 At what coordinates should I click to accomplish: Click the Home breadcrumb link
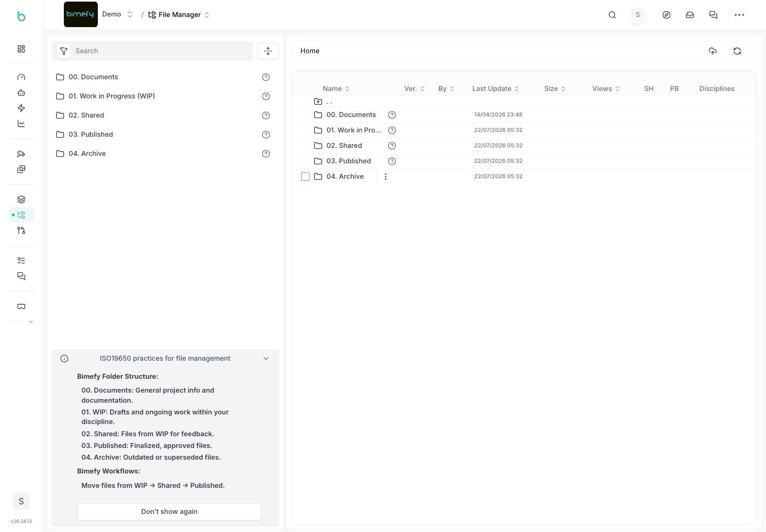point(310,51)
